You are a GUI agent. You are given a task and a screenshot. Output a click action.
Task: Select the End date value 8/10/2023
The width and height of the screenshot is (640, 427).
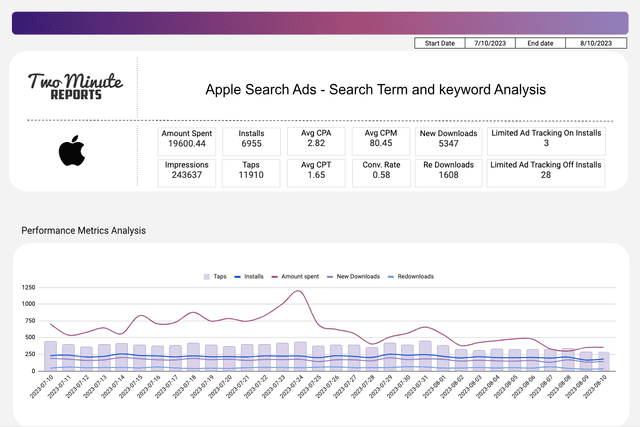point(596,43)
